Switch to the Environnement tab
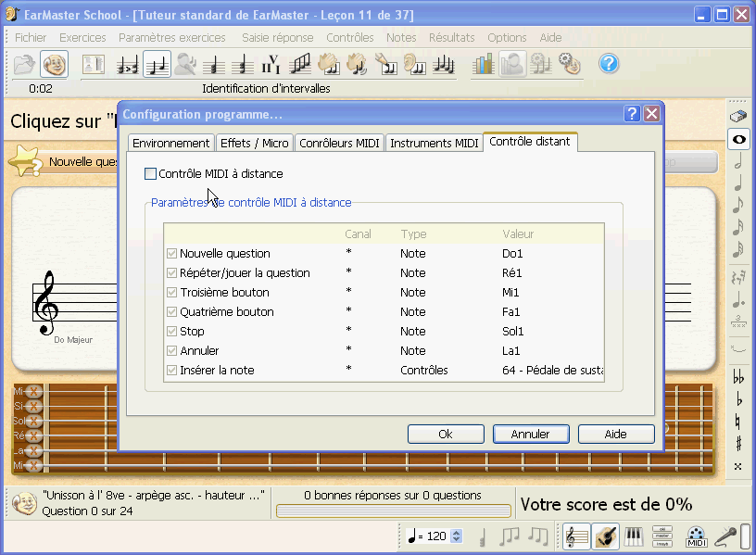 [170, 144]
